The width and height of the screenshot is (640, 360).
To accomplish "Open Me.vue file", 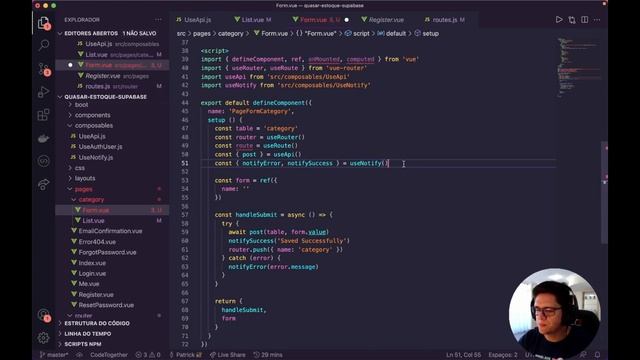I will click(89, 284).
